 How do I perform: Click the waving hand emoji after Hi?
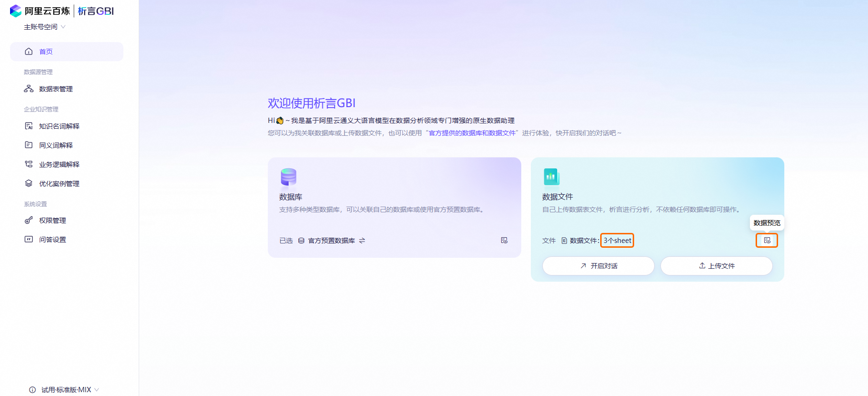pos(280,121)
